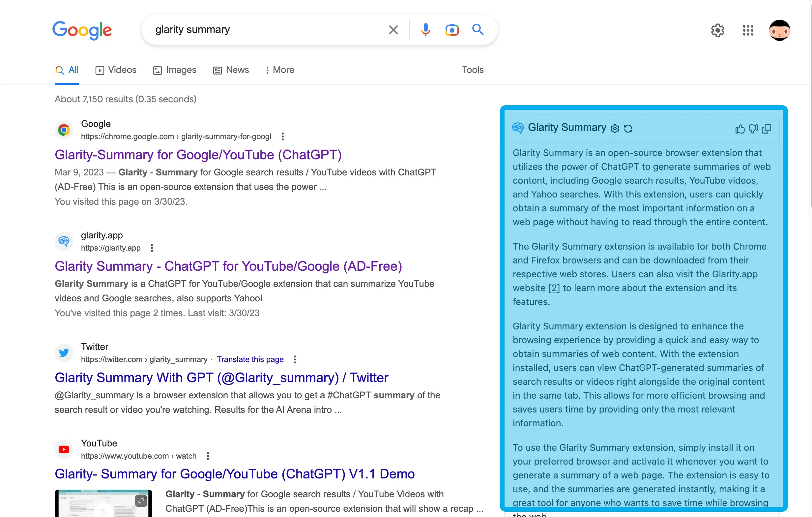
Task: Give the Glarity summary a thumbs up
Action: [740, 129]
